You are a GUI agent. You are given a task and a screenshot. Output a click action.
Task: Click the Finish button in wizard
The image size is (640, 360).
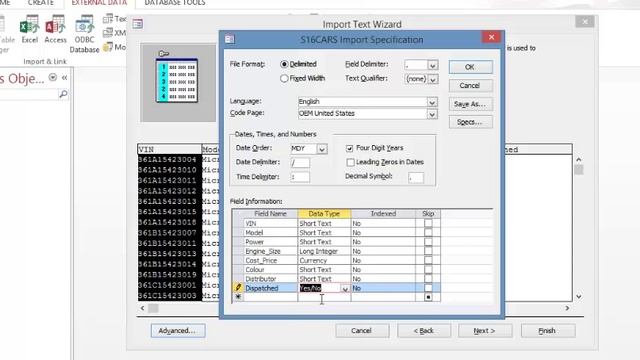point(547,331)
